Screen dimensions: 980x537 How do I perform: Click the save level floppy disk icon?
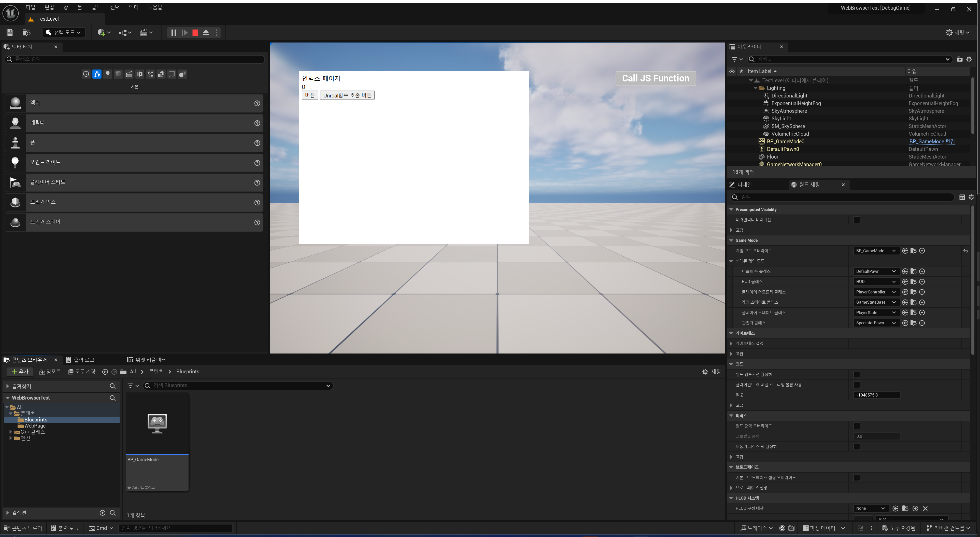[10, 33]
